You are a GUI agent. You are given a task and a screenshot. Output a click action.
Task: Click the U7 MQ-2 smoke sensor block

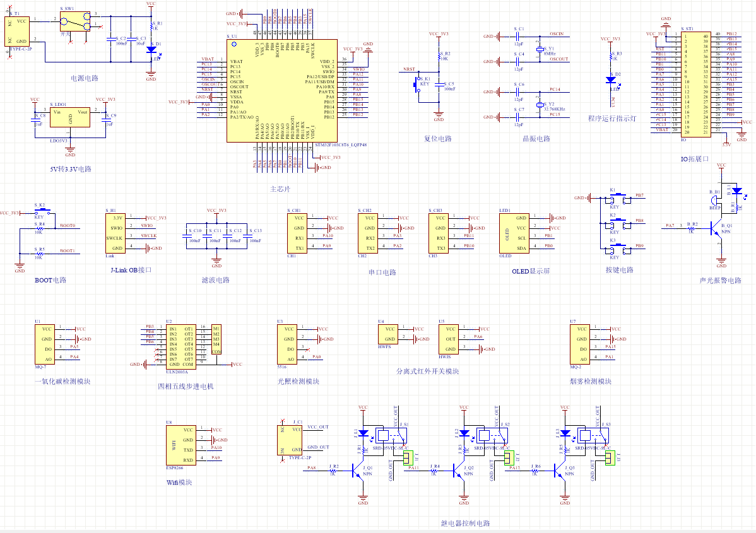tap(580, 344)
